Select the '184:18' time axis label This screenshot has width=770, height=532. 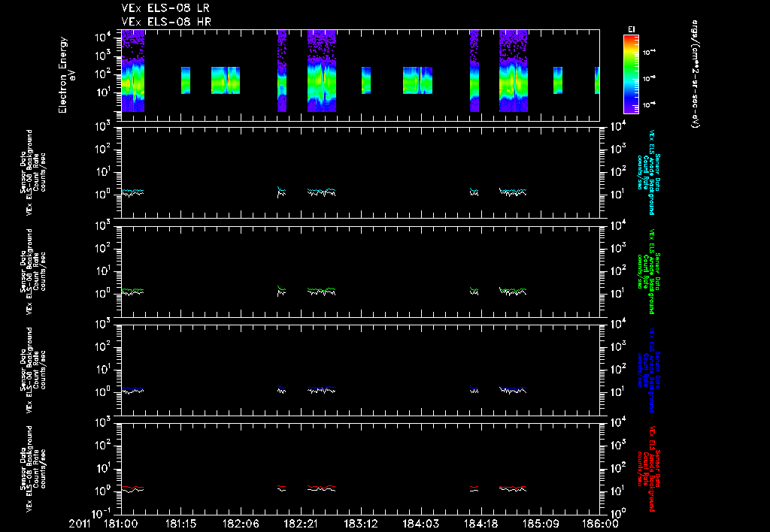coord(480,524)
